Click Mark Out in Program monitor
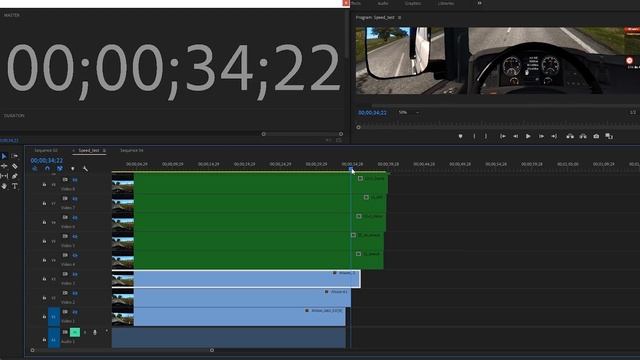Image resolution: width=640 pixels, height=360 pixels. [486, 136]
